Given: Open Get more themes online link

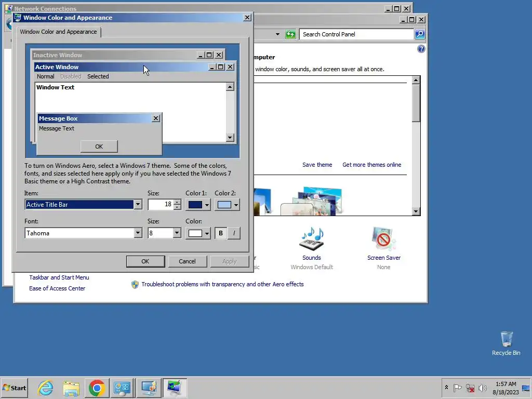Looking at the screenshot, I should (x=372, y=165).
